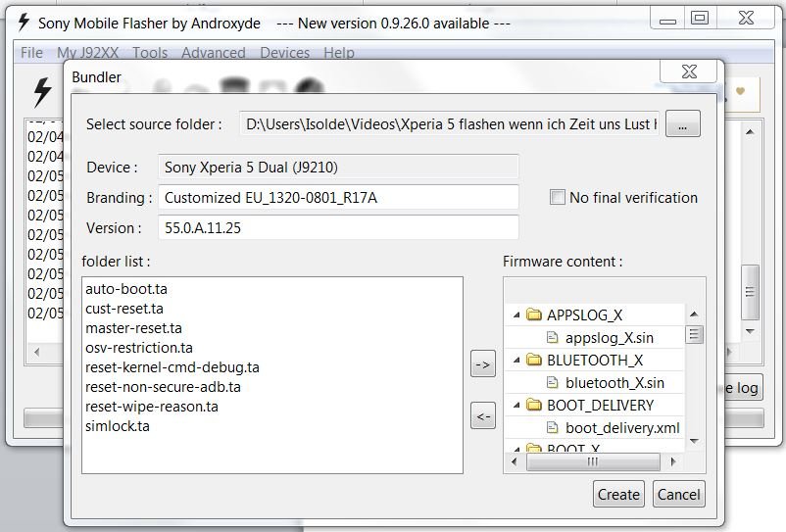Click the Device field
Screen dimensions: 786x532
pyautogui.click(x=338, y=167)
